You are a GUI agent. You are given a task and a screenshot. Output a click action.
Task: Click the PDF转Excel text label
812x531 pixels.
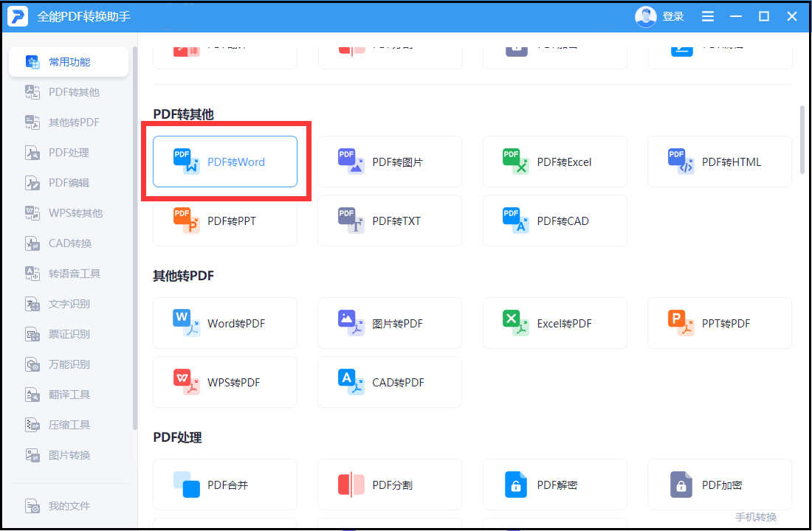[564, 162]
